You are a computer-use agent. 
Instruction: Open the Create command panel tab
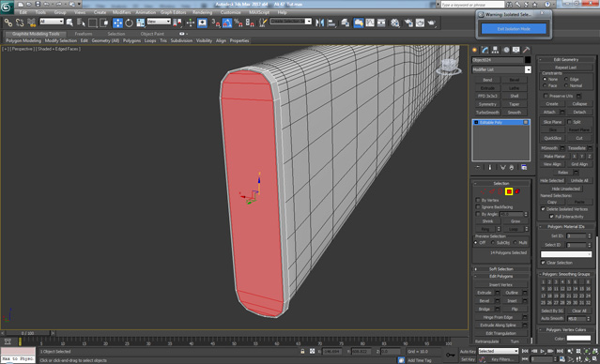point(475,50)
